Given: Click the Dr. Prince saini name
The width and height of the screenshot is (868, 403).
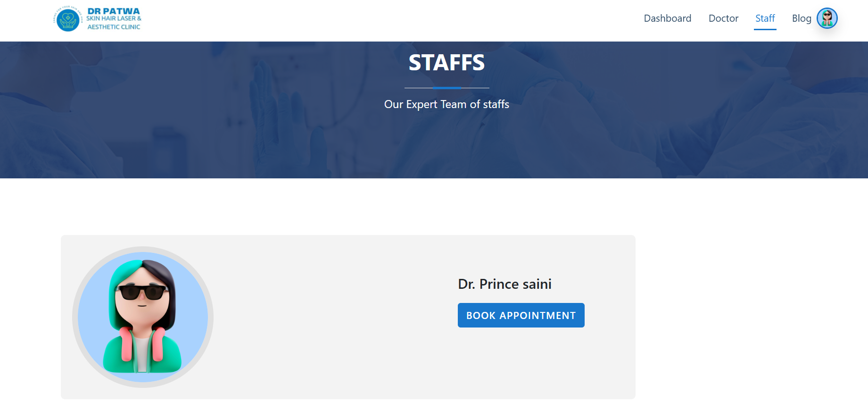Looking at the screenshot, I should point(504,284).
